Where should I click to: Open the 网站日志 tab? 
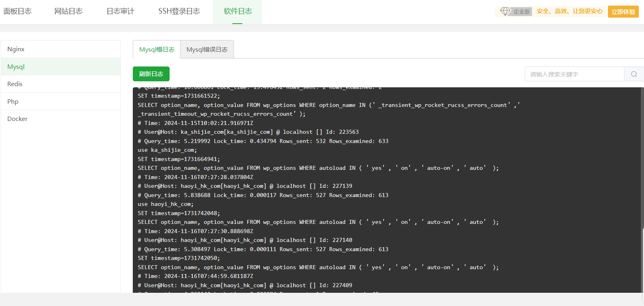coord(68,11)
